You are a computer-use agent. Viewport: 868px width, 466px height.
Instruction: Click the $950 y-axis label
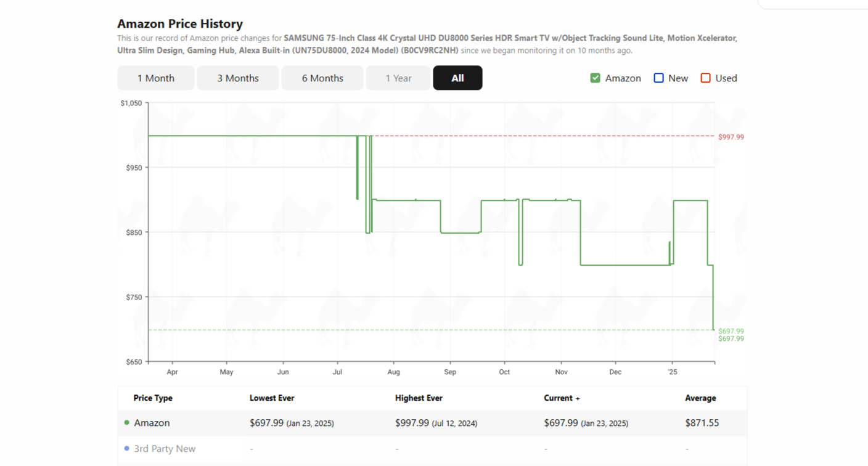pyautogui.click(x=134, y=168)
